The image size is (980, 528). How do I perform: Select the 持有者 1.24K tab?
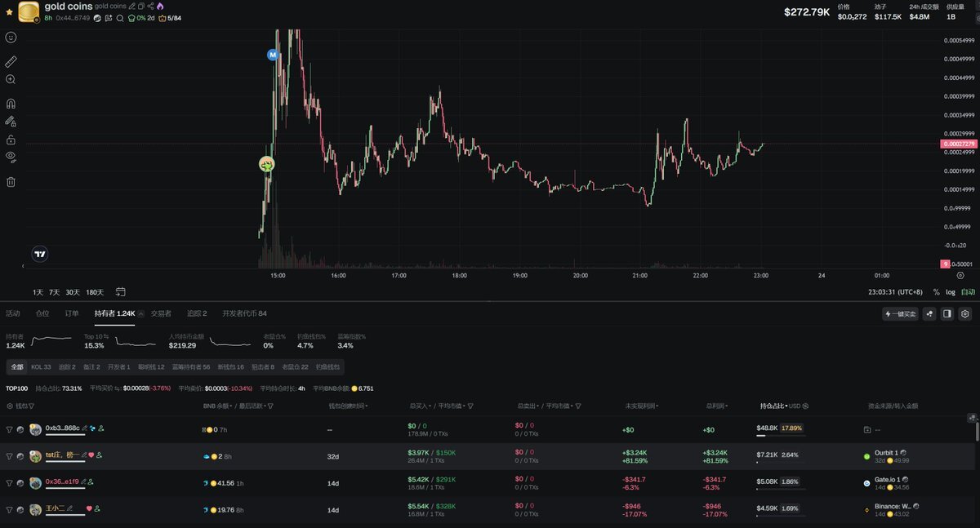click(114, 313)
